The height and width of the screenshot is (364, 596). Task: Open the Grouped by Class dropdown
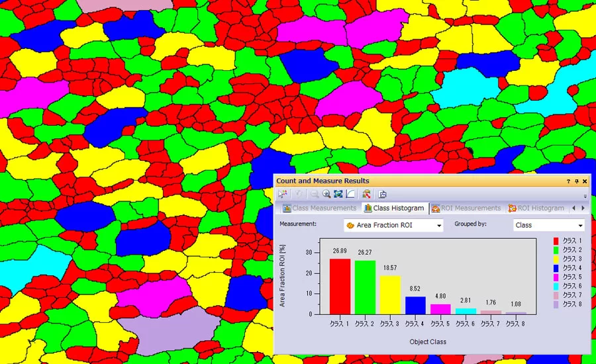point(549,225)
